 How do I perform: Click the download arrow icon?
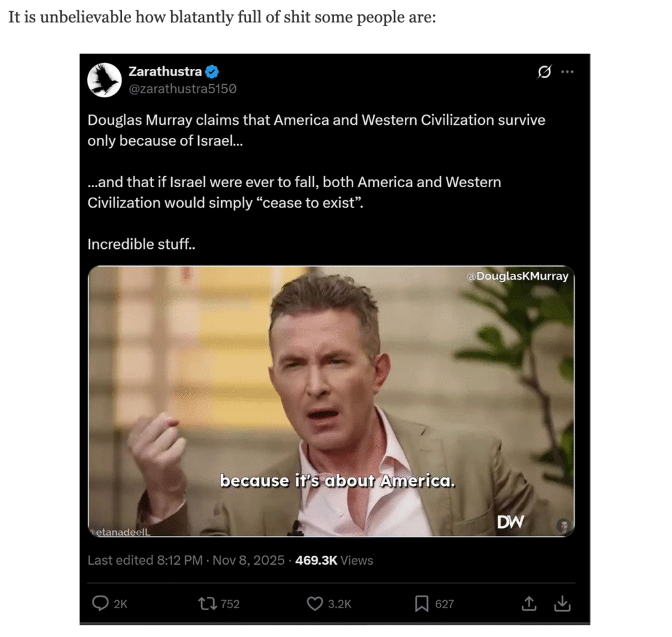pyautogui.click(x=562, y=604)
